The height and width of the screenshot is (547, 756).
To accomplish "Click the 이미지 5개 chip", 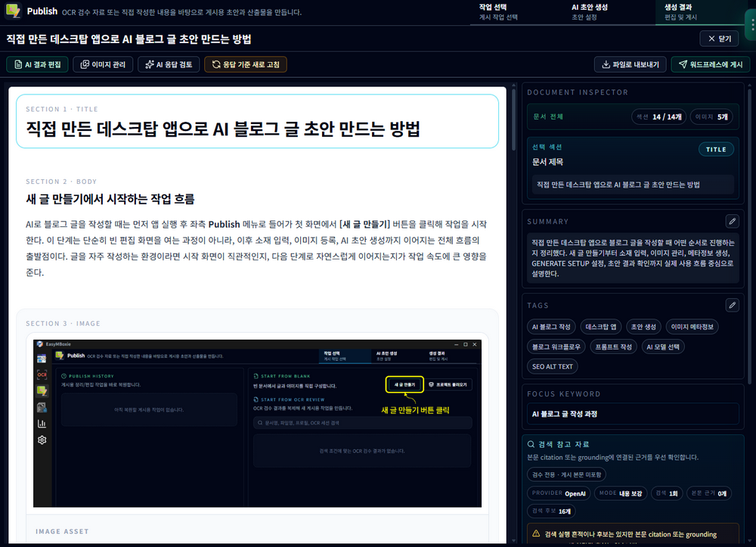I will (711, 117).
